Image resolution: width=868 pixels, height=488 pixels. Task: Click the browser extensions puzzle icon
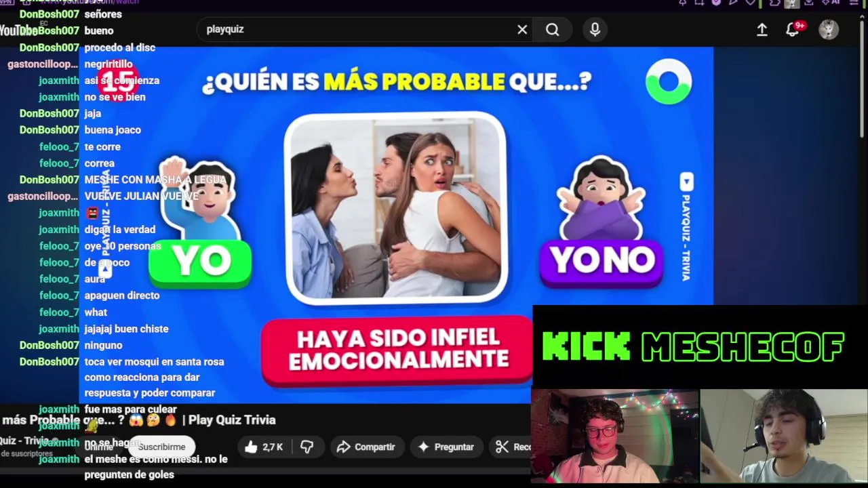point(774,2)
